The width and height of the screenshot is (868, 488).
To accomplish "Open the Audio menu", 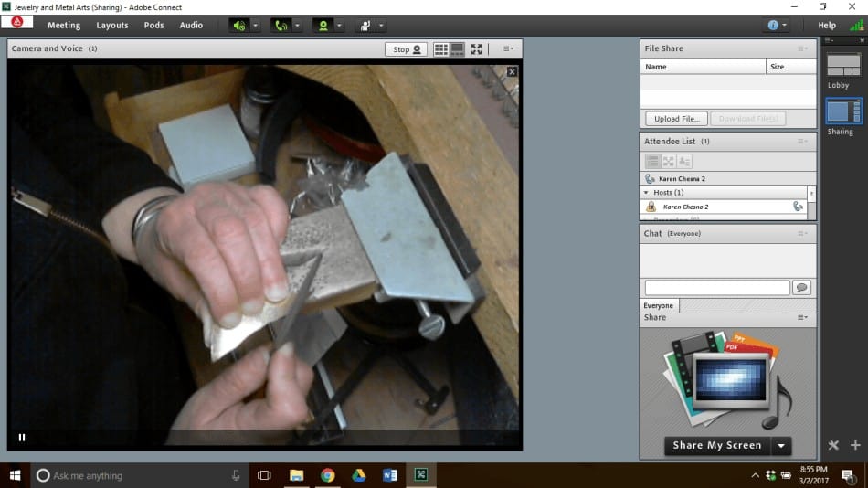I will pos(191,25).
